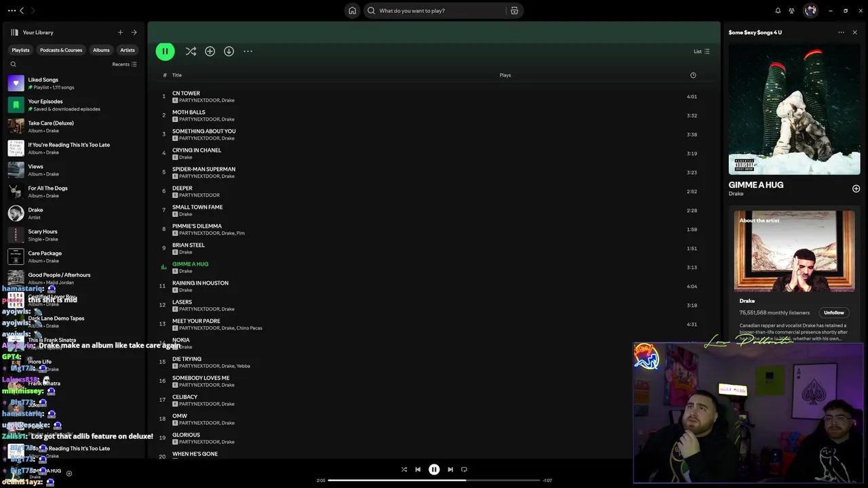Open Now Playing panel more options ellipsis
Image resolution: width=868 pixels, height=488 pixels.
(x=842, y=33)
